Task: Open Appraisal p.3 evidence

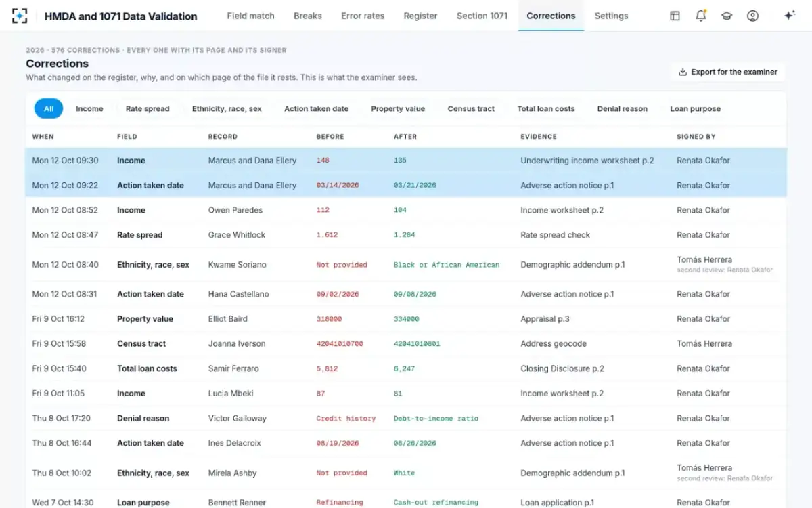Action: point(545,319)
